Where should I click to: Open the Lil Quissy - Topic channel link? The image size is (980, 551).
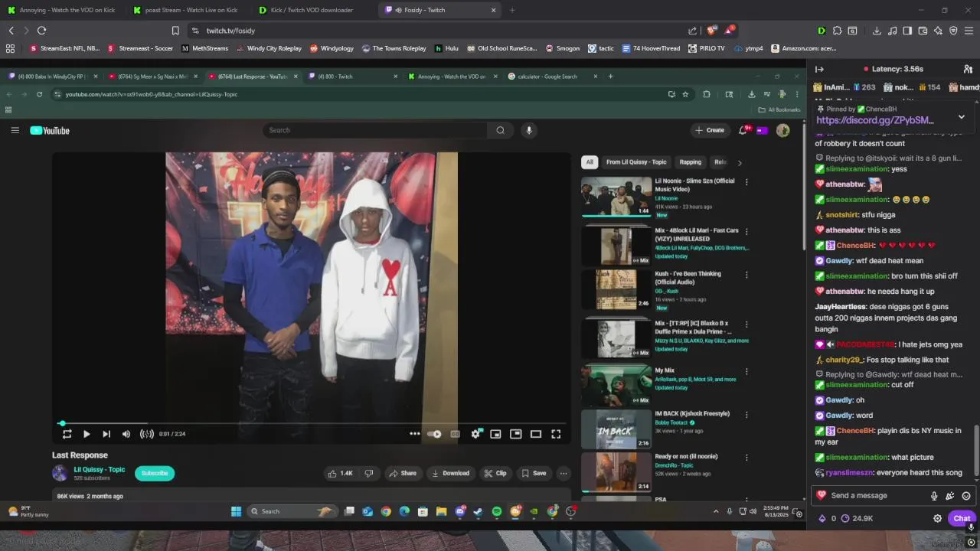click(x=99, y=469)
